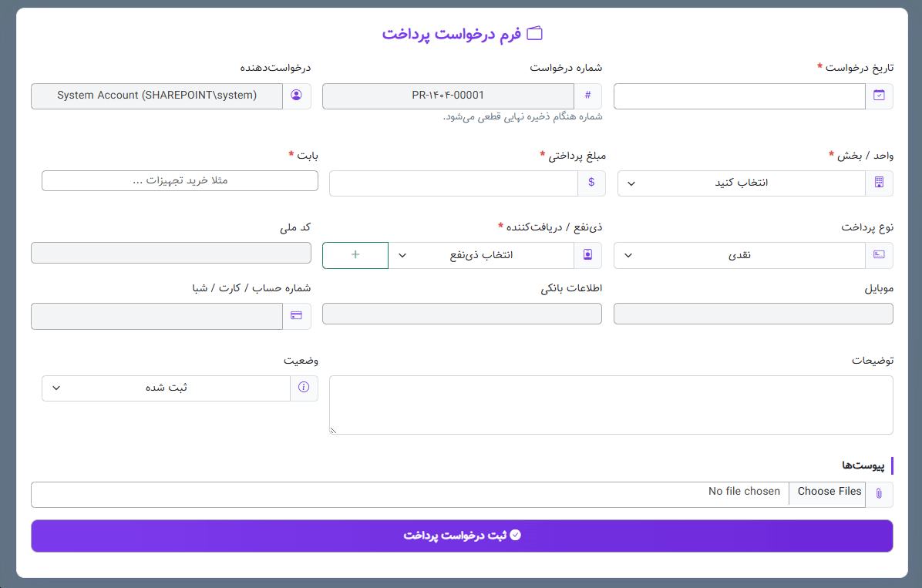Screen dimensions: 922x588
Task: Click the dollar icon beside مبلغ پرداختی
Action: click(591, 183)
